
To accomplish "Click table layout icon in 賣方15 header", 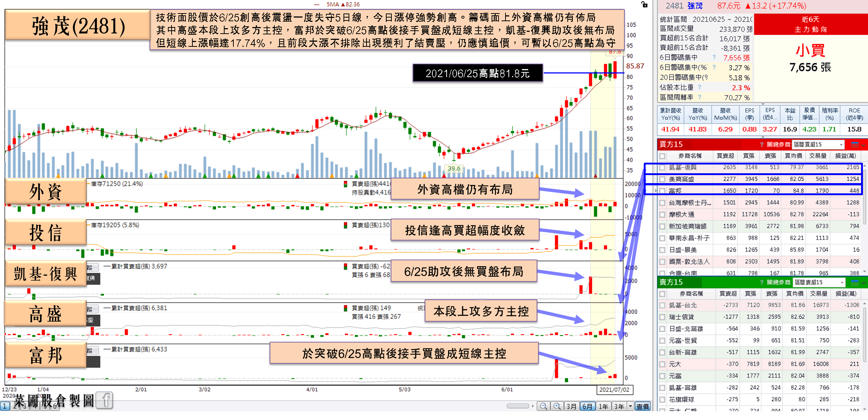I will (855, 282).
